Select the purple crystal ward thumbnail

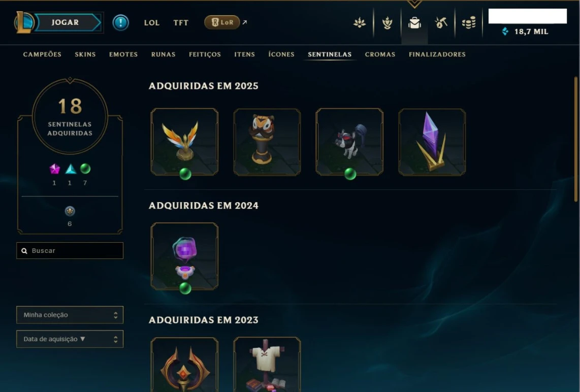432,142
